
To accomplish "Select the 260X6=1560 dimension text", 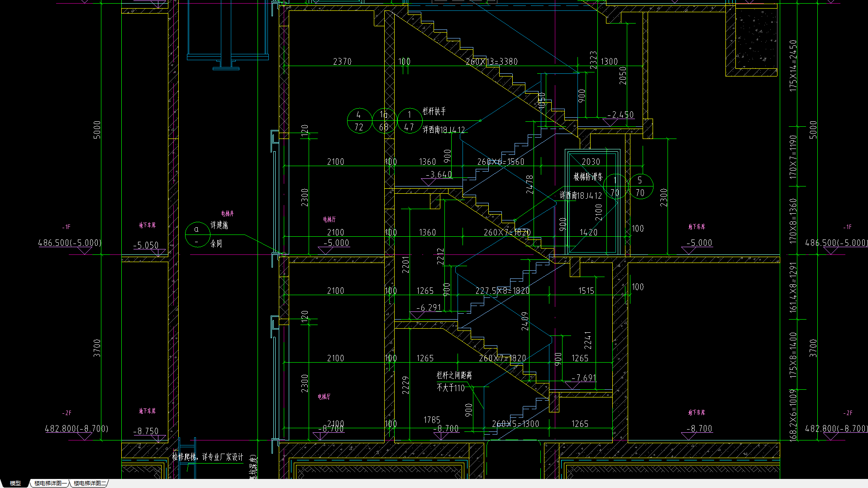I will pyautogui.click(x=501, y=162).
